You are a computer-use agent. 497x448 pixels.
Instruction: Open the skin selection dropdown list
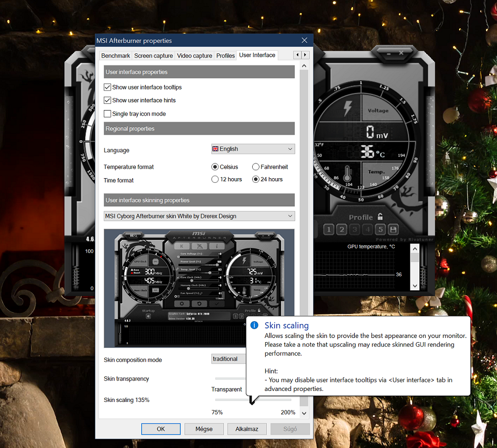tap(199, 216)
